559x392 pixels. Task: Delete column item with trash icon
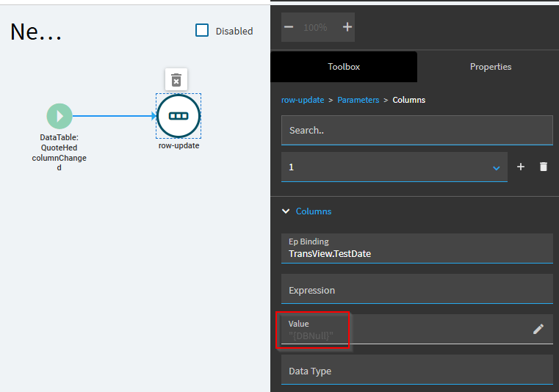544,167
